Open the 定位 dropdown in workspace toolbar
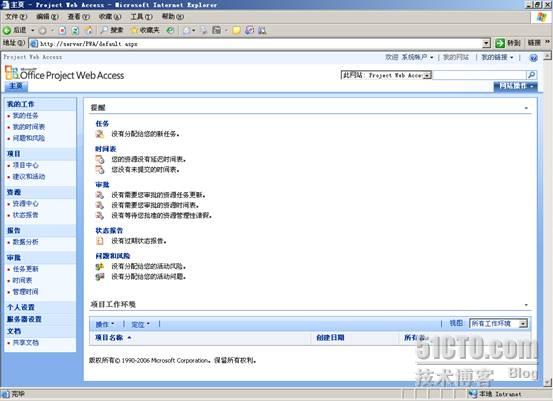This screenshot has height=401, width=553. [140, 324]
